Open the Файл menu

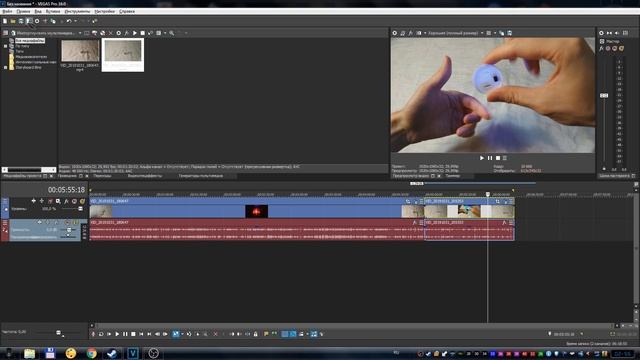tap(7, 11)
